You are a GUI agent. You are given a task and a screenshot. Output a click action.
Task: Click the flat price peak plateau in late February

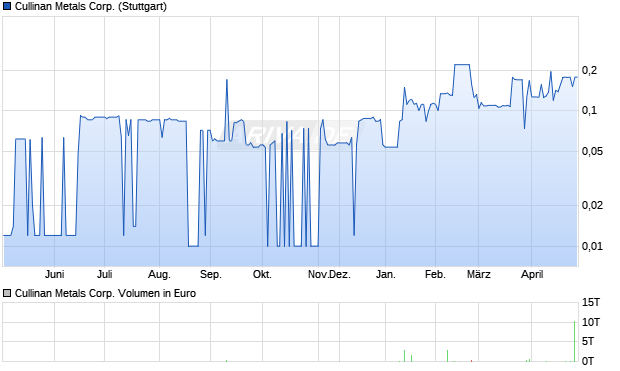[462, 64]
